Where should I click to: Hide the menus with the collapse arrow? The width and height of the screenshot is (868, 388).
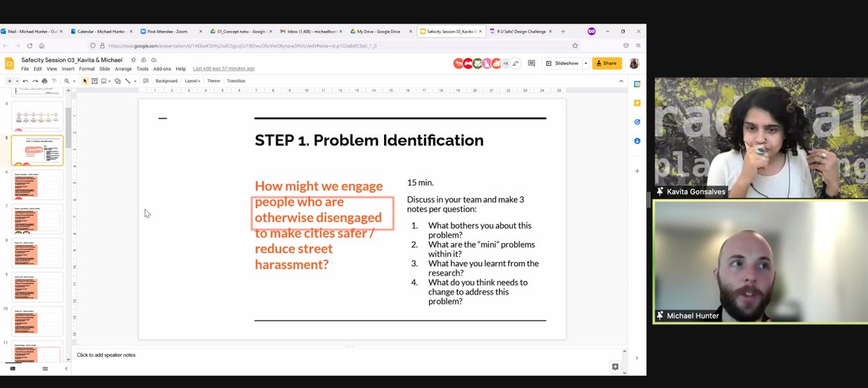click(621, 81)
